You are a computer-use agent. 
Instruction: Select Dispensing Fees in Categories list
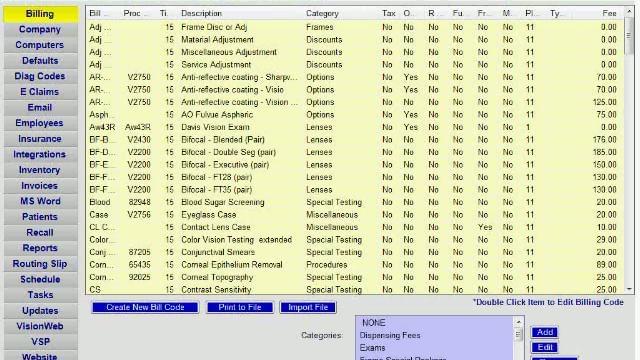[390, 336]
